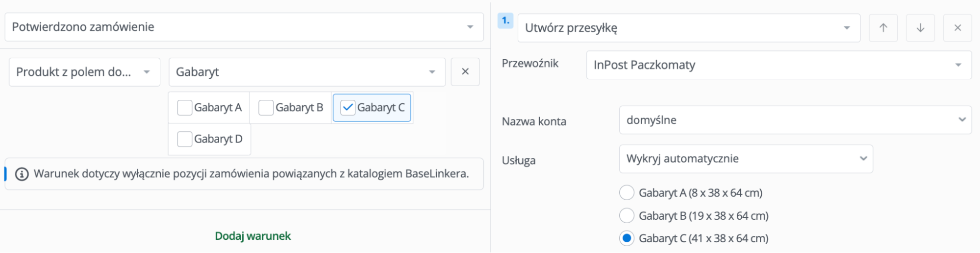Click info icon beside BaseLinker notice
This screenshot has height=253, width=980.
(x=22, y=174)
